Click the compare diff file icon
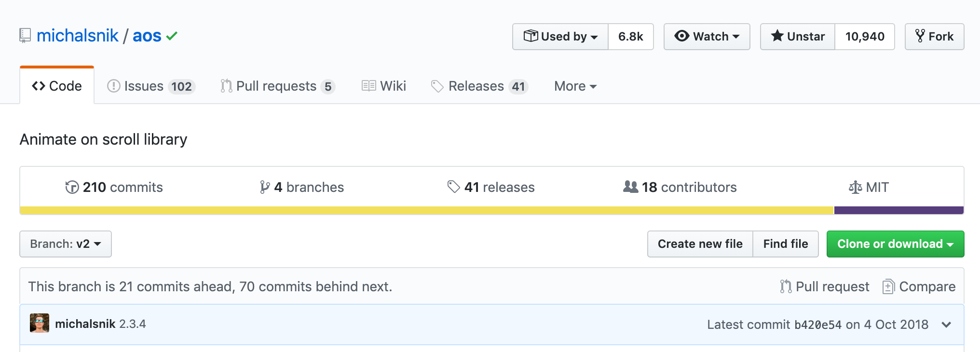The image size is (980, 352). pyautogui.click(x=888, y=286)
